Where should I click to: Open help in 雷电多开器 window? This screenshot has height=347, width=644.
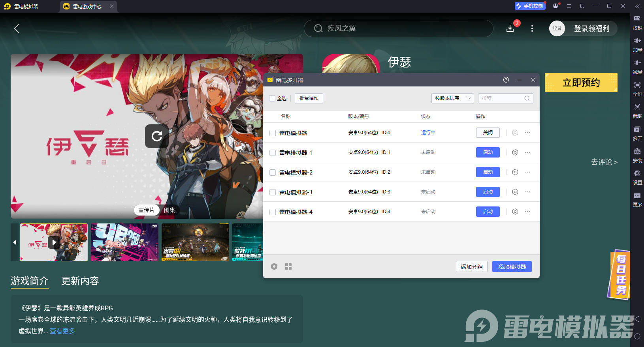506,80
